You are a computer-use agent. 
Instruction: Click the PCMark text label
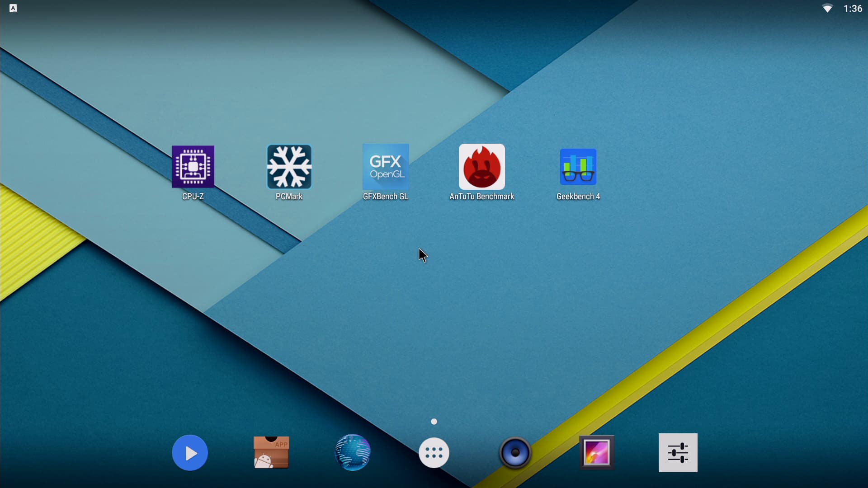pyautogui.click(x=289, y=197)
